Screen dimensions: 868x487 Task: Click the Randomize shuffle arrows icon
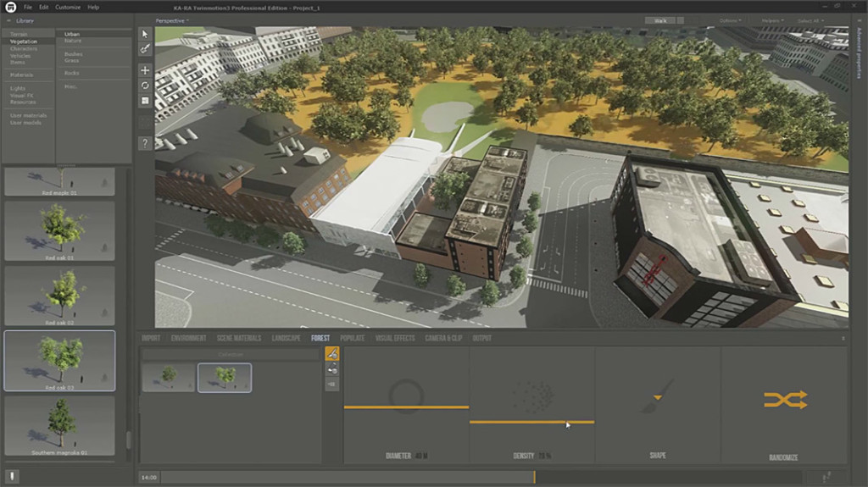786,400
